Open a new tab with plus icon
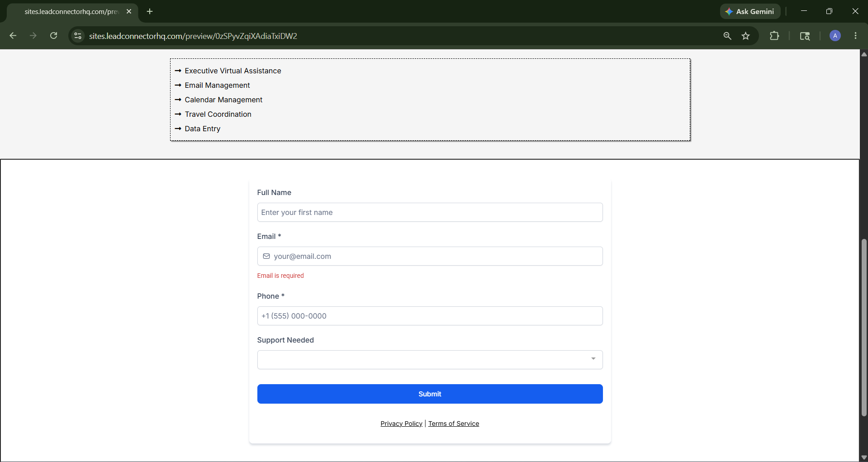This screenshot has width=868, height=462. [x=150, y=11]
